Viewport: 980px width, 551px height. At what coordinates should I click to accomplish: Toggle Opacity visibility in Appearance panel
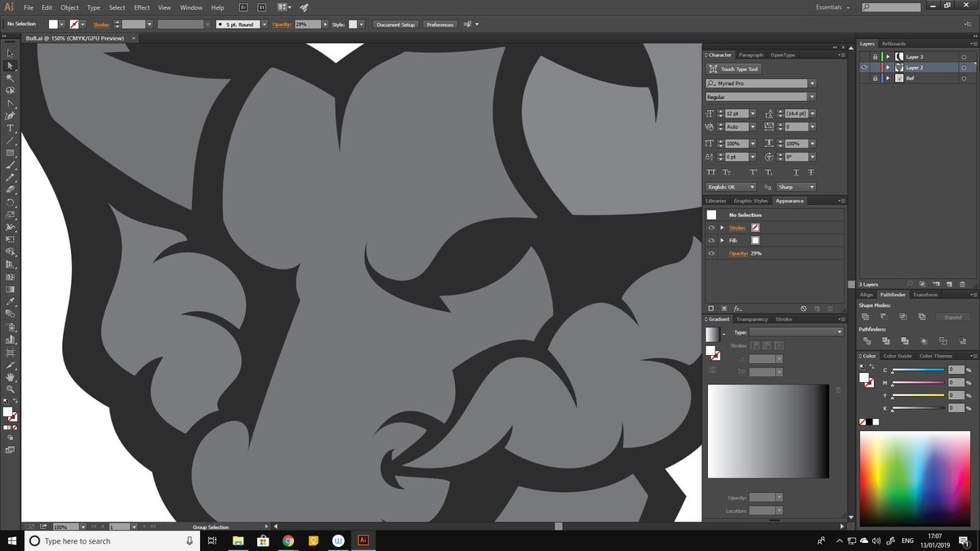pyautogui.click(x=711, y=254)
